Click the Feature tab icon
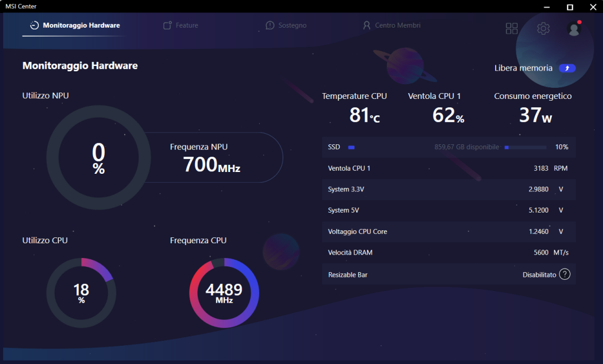The width and height of the screenshot is (603, 364). coord(167,25)
